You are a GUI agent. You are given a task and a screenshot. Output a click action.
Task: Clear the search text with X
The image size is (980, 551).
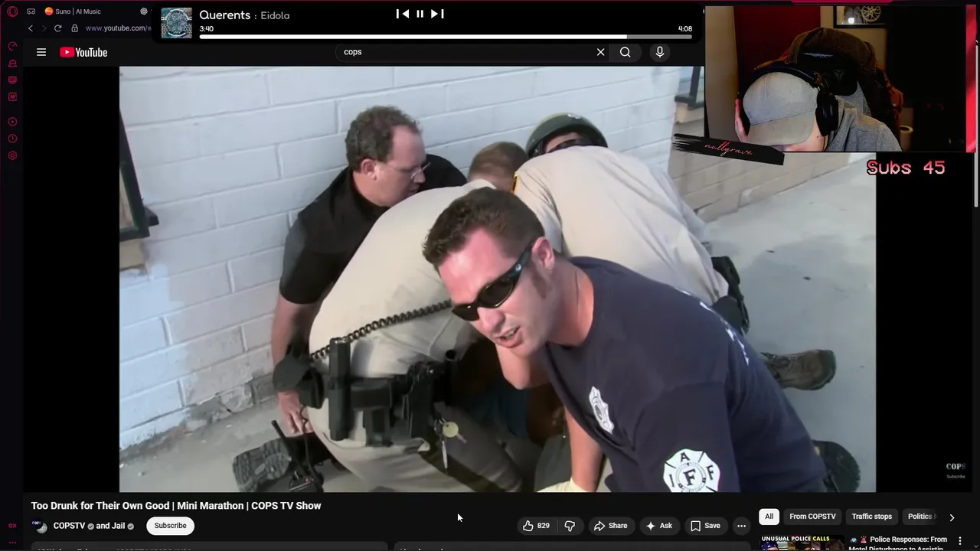pyautogui.click(x=600, y=52)
